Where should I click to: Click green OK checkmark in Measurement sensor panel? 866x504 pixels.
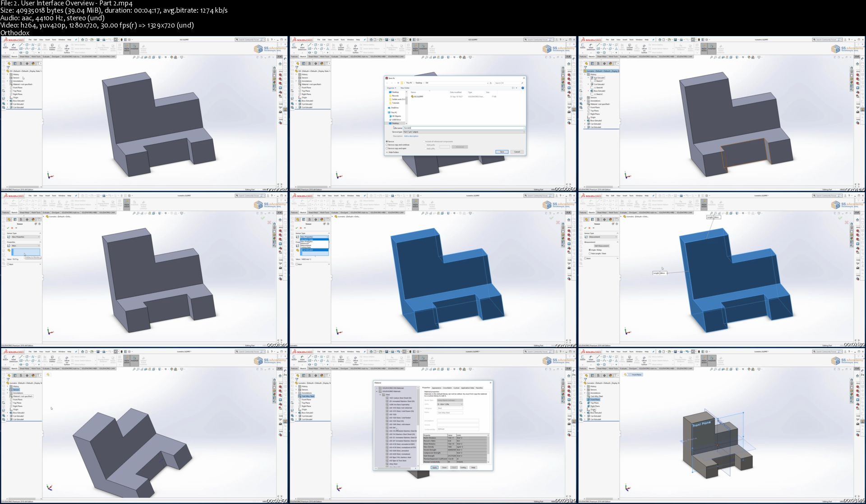click(x=585, y=228)
